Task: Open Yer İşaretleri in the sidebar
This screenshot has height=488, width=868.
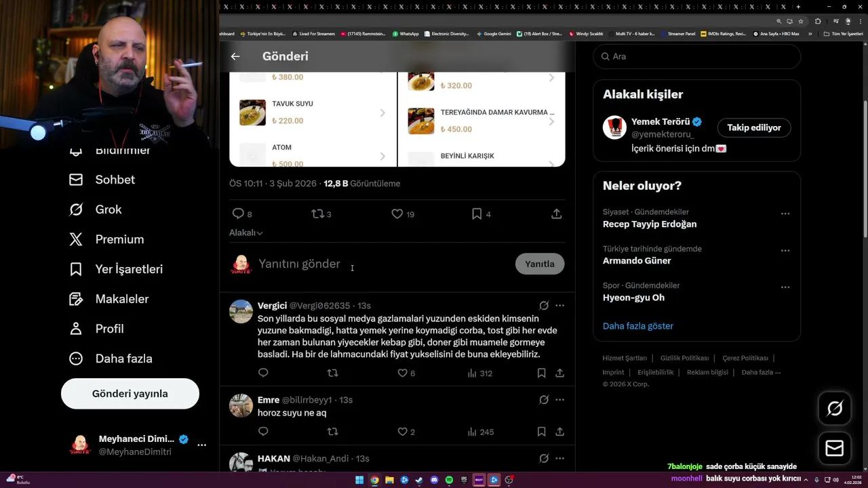Action: [116, 269]
